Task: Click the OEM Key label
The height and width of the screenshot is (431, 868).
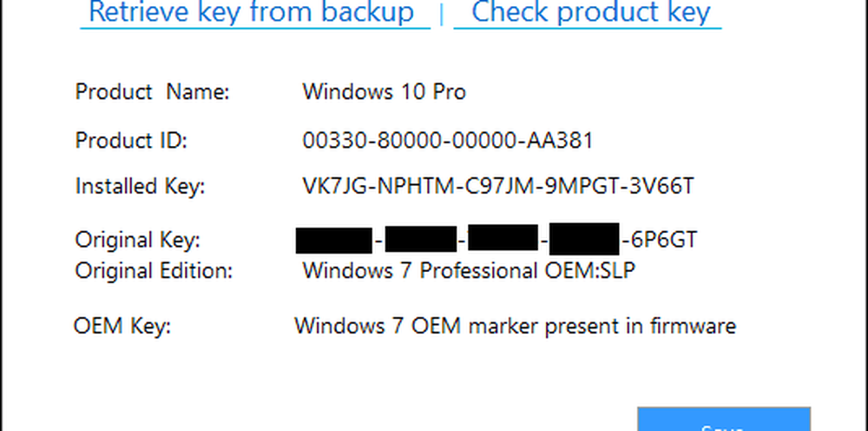Action: 122,327
